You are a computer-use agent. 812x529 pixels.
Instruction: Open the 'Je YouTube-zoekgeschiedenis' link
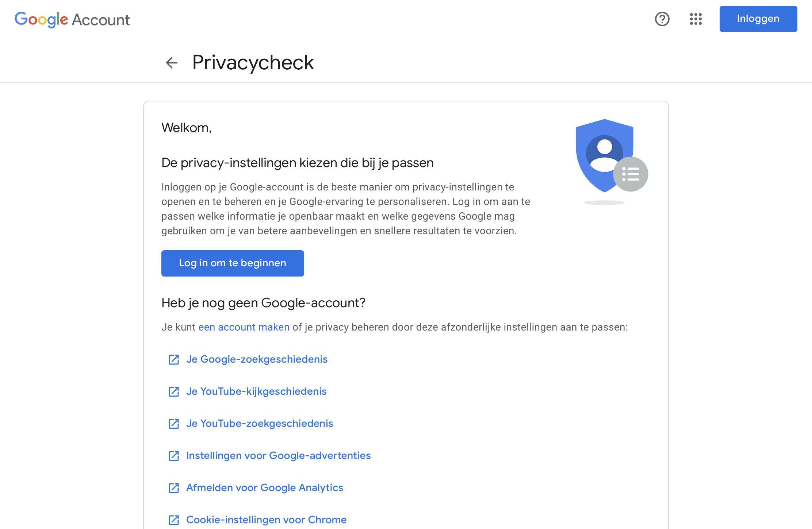(x=260, y=424)
